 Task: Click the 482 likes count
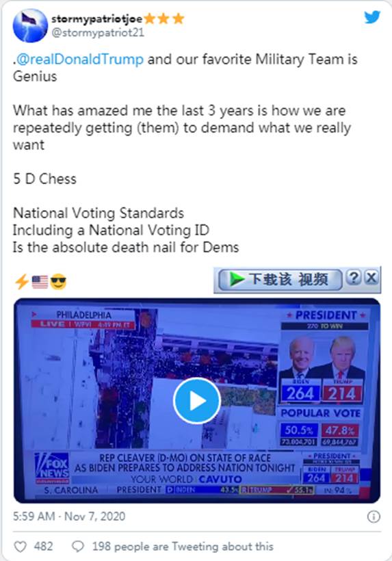43,547
